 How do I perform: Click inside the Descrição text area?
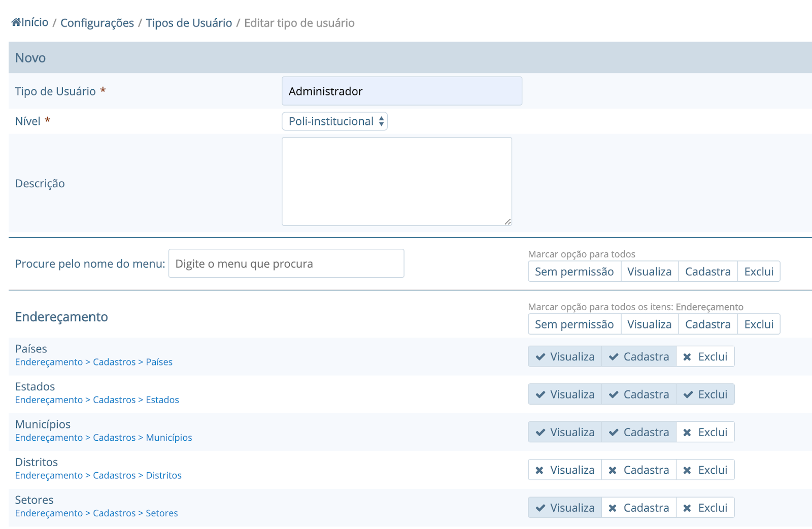click(397, 181)
